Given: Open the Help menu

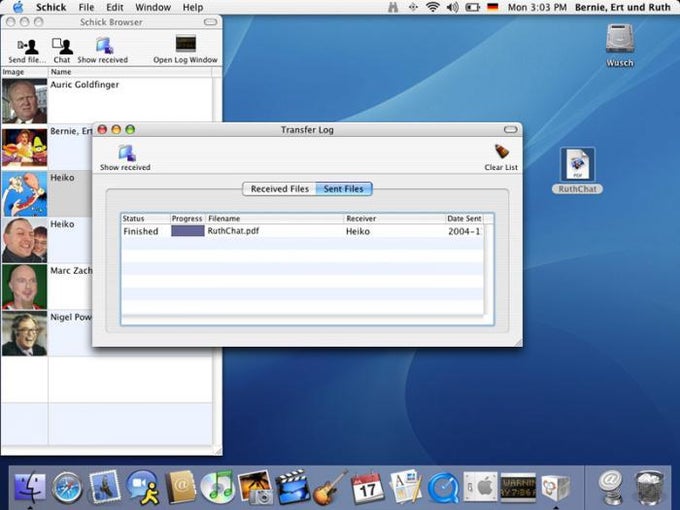Looking at the screenshot, I should click(193, 7).
